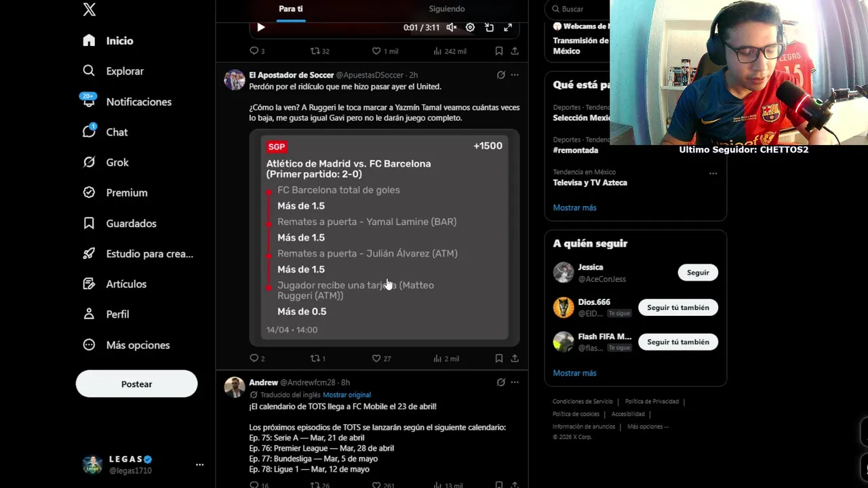
Task: Click the Buscar search field
Action: [578, 9]
